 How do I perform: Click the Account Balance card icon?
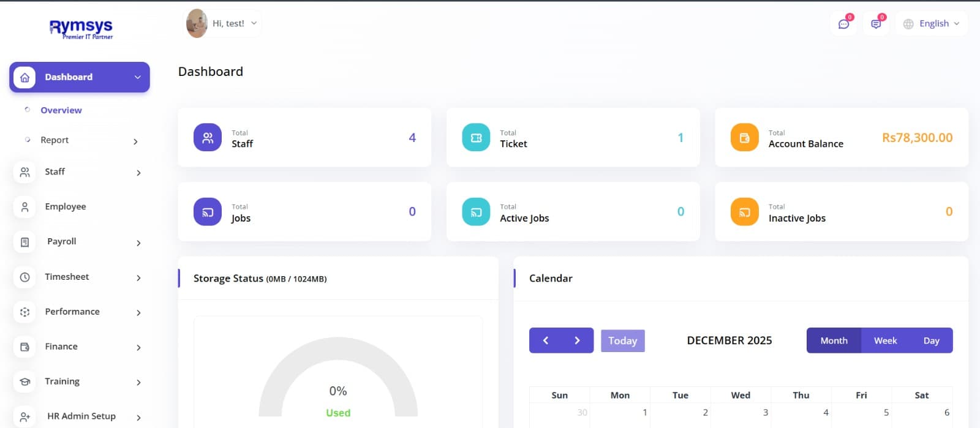coord(745,137)
